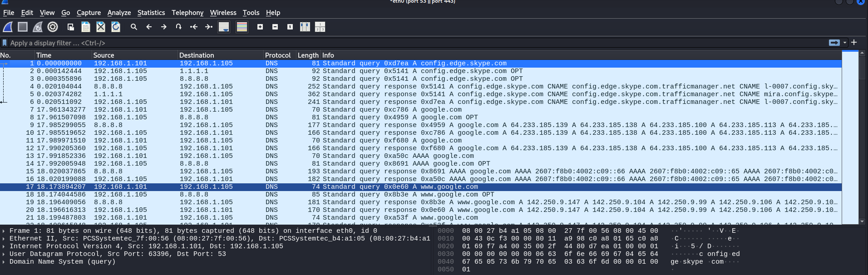Jump to the first packet
This screenshot has width=868, height=275.
[x=194, y=27]
